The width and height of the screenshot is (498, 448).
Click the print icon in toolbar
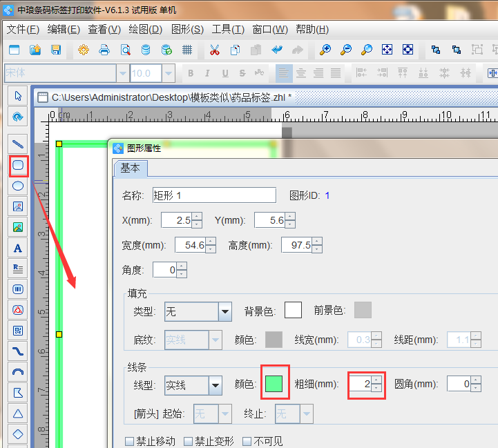(104, 50)
